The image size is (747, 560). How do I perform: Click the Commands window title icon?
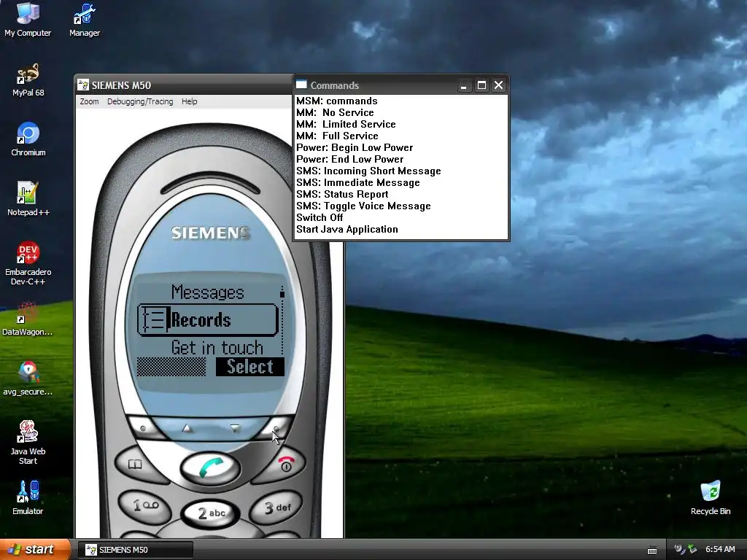click(x=301, y=85)
